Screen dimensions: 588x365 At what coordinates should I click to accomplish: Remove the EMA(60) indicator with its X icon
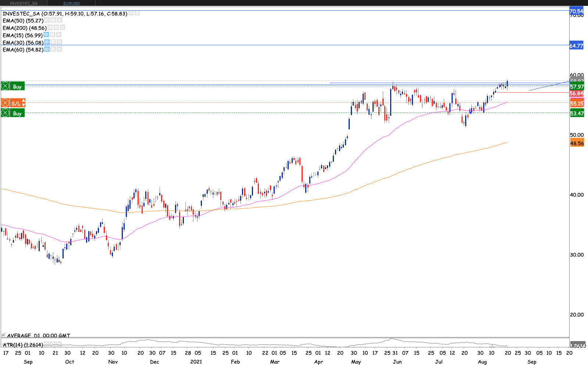pyautogui.click(x=59, y=49)
